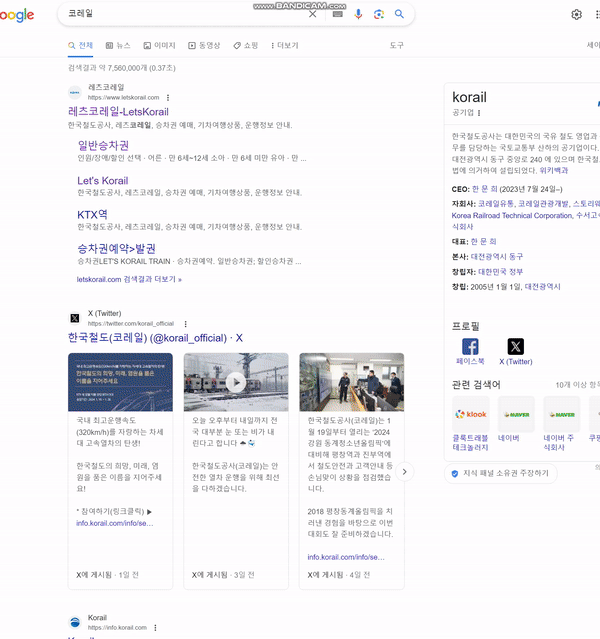Viewport: 600px width, 639px height.
Task: Open the 네이버 주식회사 related search thumbnail
Action: [x=562, y=414]
